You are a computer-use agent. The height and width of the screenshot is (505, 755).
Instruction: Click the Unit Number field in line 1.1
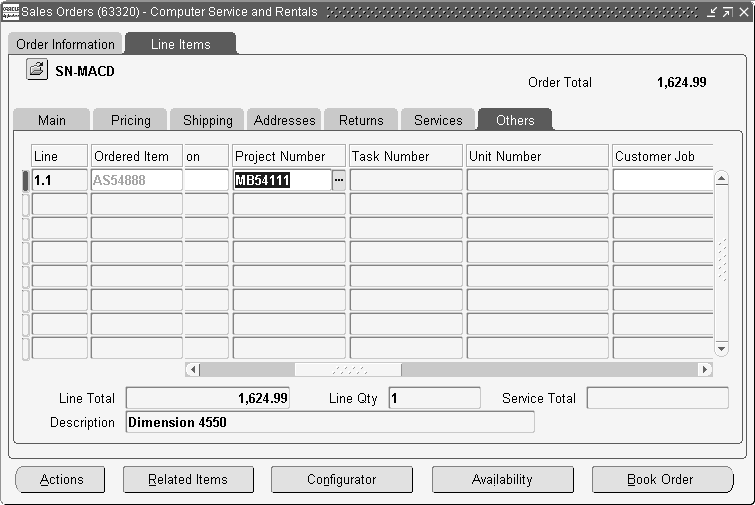pos(537,180)
